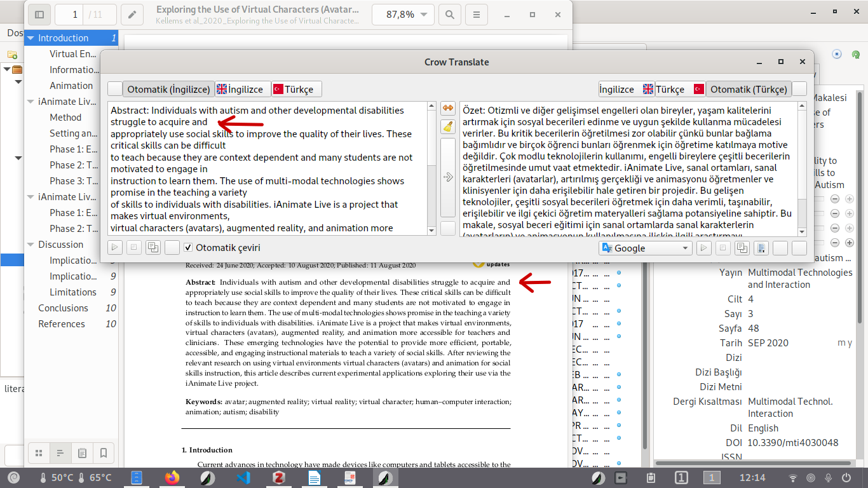
Task: Select İngilizce as target language
Action: pos(626,89)
